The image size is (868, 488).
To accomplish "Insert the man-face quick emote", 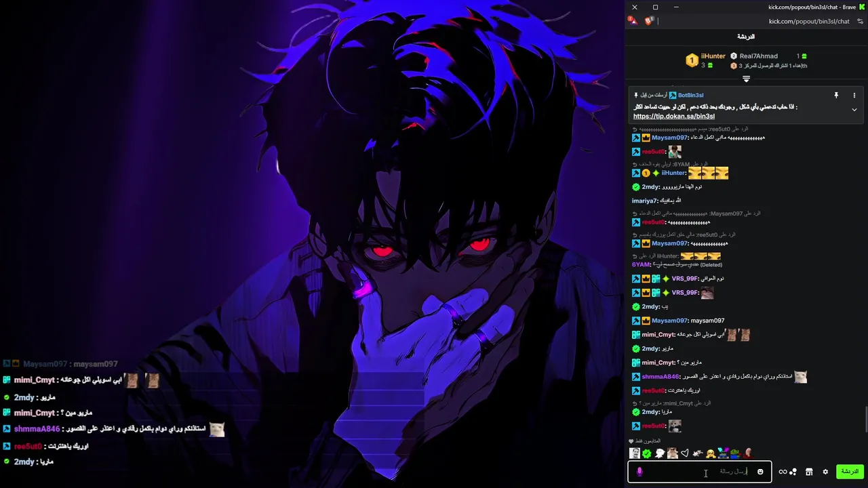I will tap(635, 453).
